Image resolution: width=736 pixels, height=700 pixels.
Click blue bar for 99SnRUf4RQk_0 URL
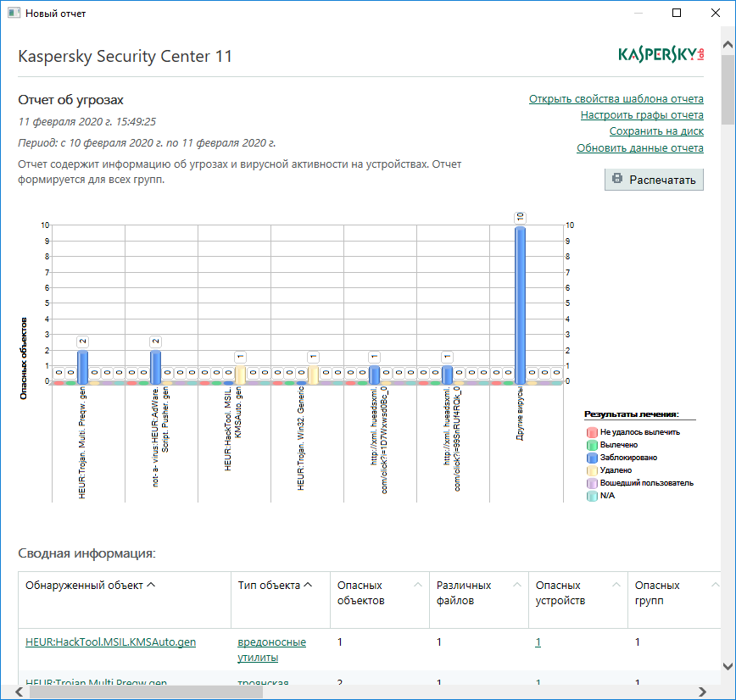coord(448,375)
